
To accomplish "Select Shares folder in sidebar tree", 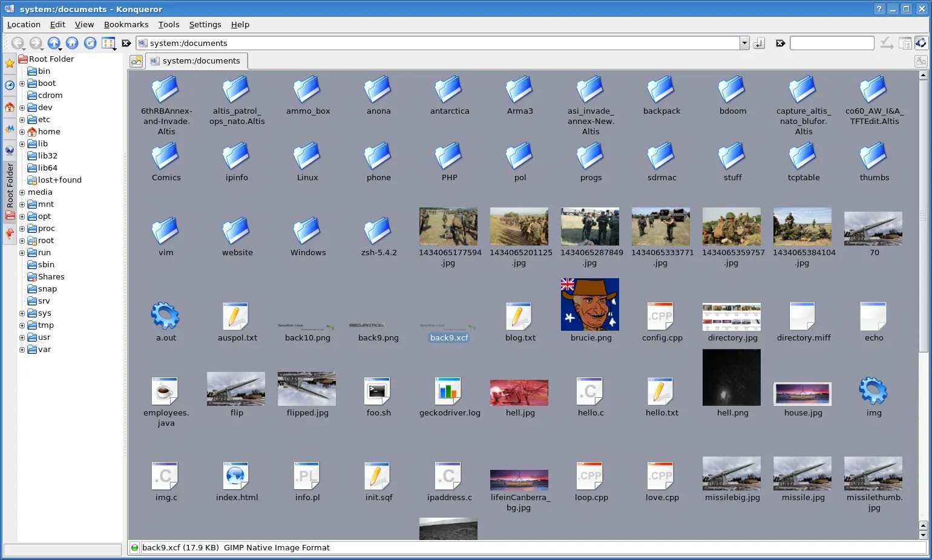I will (46, 277).
